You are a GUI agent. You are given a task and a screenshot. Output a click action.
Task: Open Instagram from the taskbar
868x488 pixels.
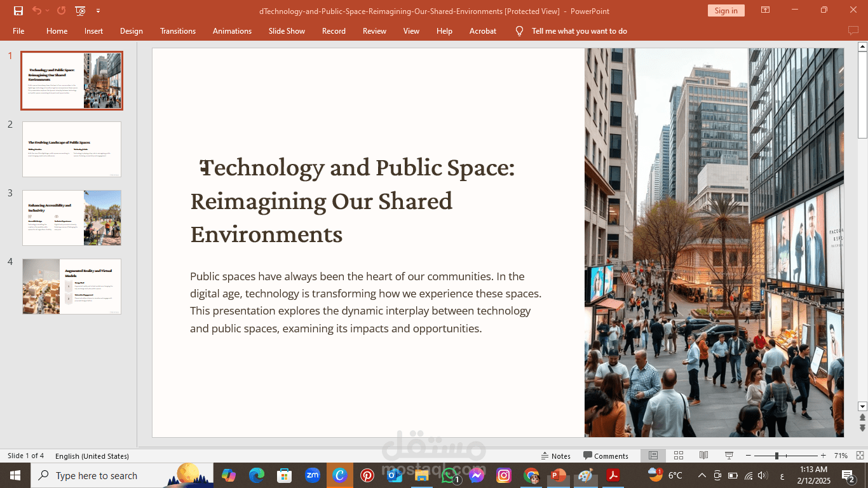pos(504,475)
